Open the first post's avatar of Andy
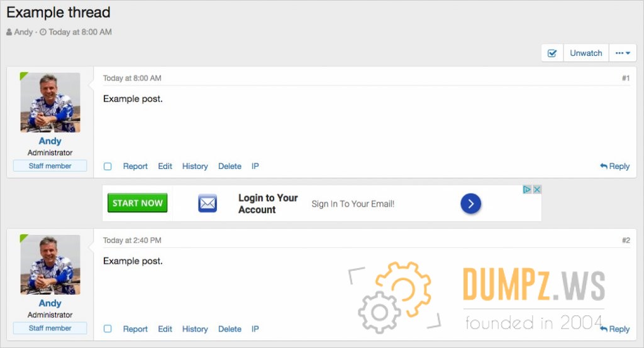Image resolution: width=644 pixels, height=348 pixels. coord(50,102)
